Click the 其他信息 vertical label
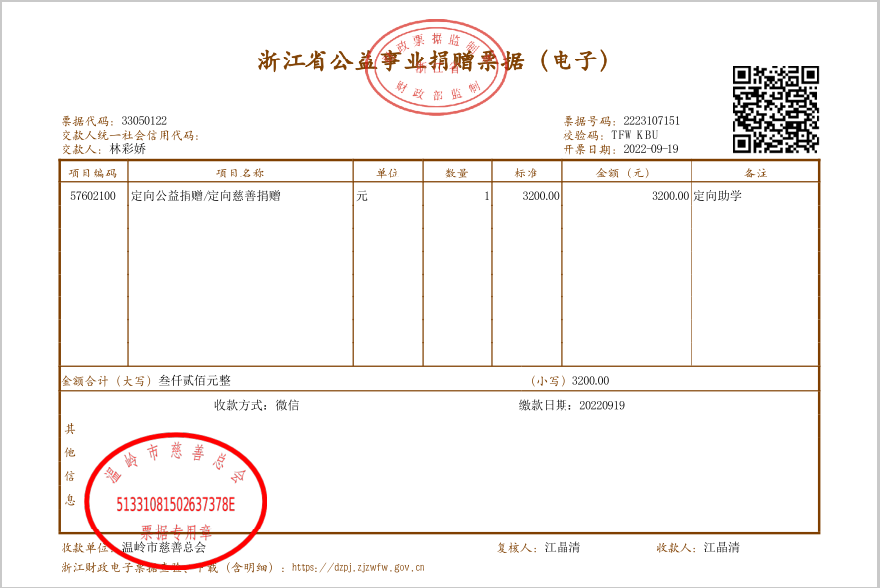 click(x=70, y=465)
